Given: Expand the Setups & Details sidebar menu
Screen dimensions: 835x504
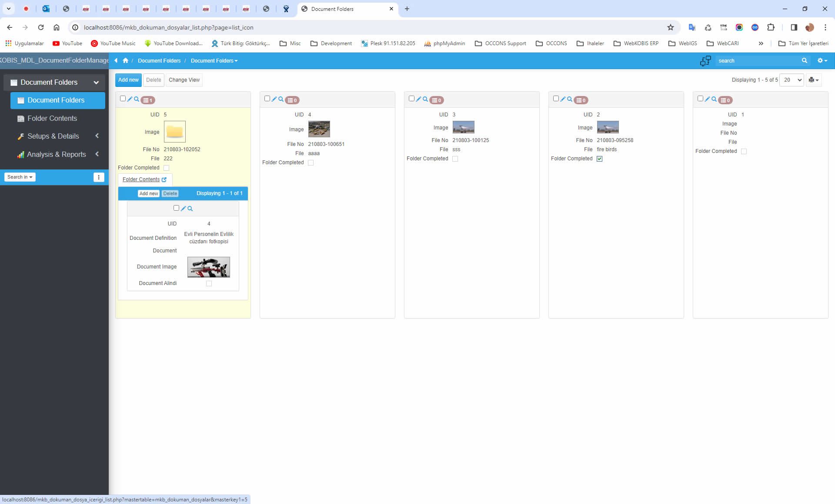Looking at the screenshot, I should [97, 136].
